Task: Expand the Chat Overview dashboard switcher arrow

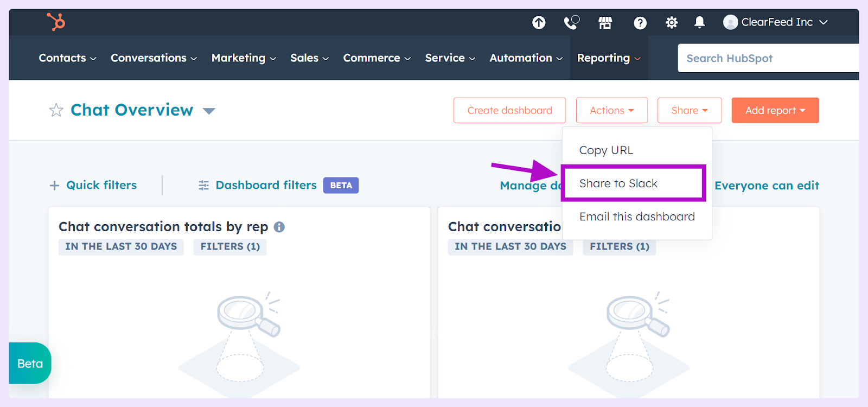Action: click(x=209, y=111)
